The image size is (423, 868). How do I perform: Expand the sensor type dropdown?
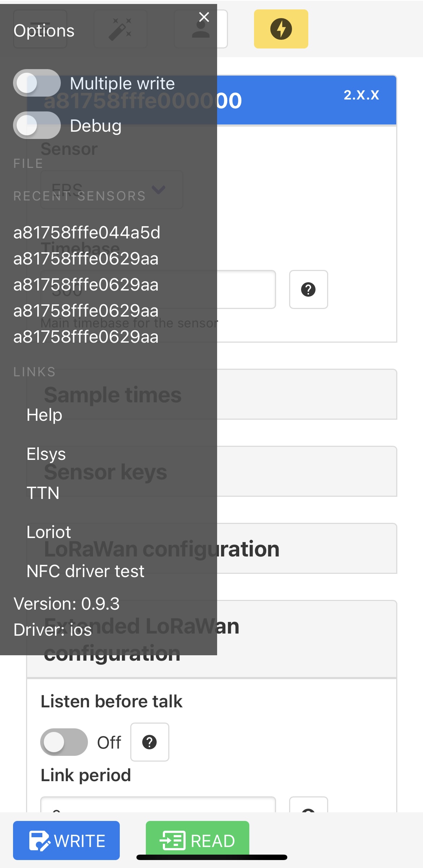click(x=111, y=190)
